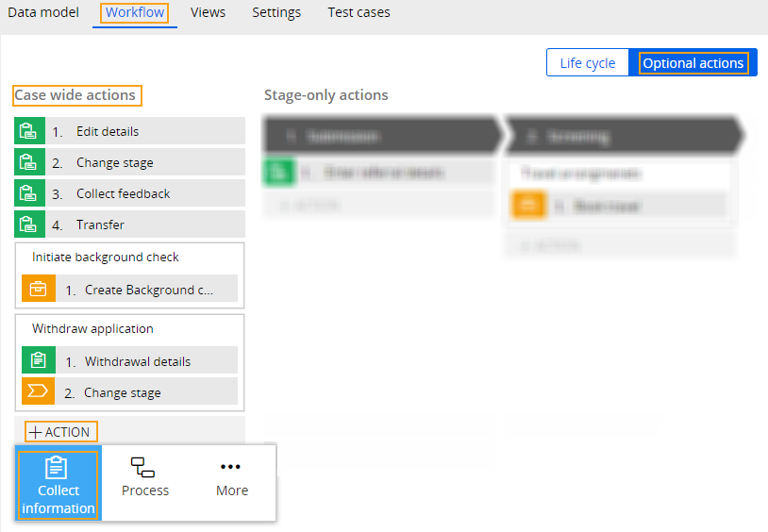Click the Withdraw application process title
The height and width of the screenshot is (532, 768).
92,328
